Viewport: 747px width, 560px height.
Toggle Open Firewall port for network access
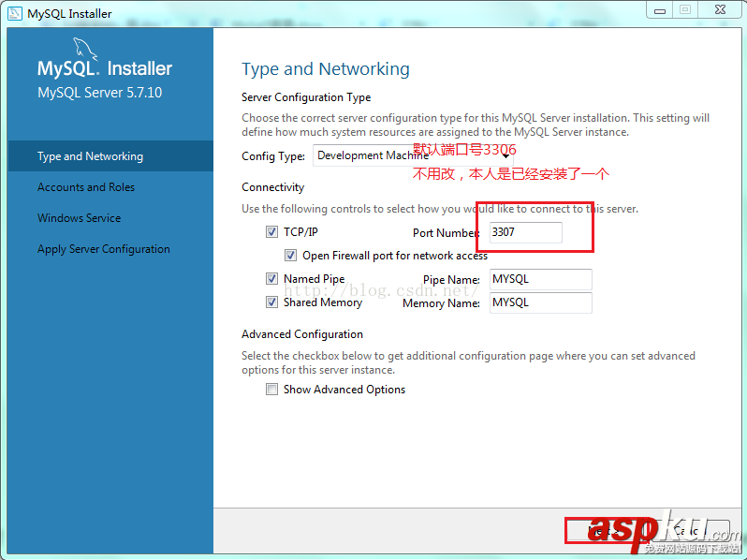[x=290, y=256]
